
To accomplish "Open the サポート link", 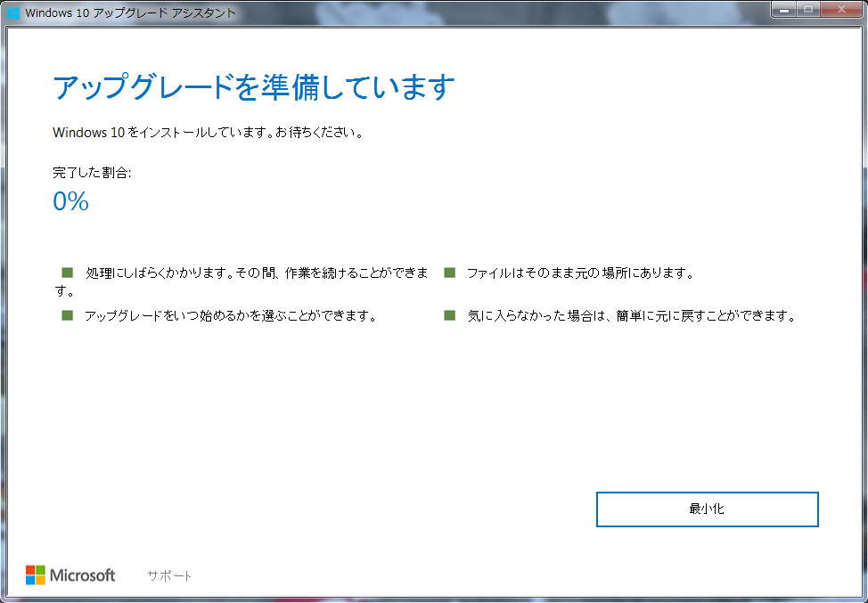I will 169,576.
